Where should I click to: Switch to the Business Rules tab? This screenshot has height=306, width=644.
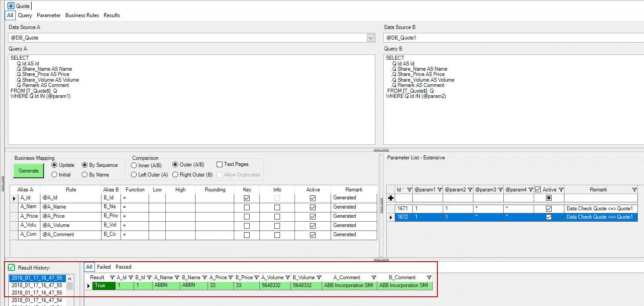click(82, 15)
